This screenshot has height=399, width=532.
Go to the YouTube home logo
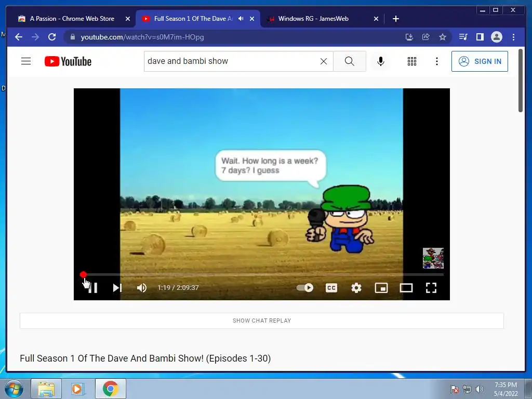68,61
